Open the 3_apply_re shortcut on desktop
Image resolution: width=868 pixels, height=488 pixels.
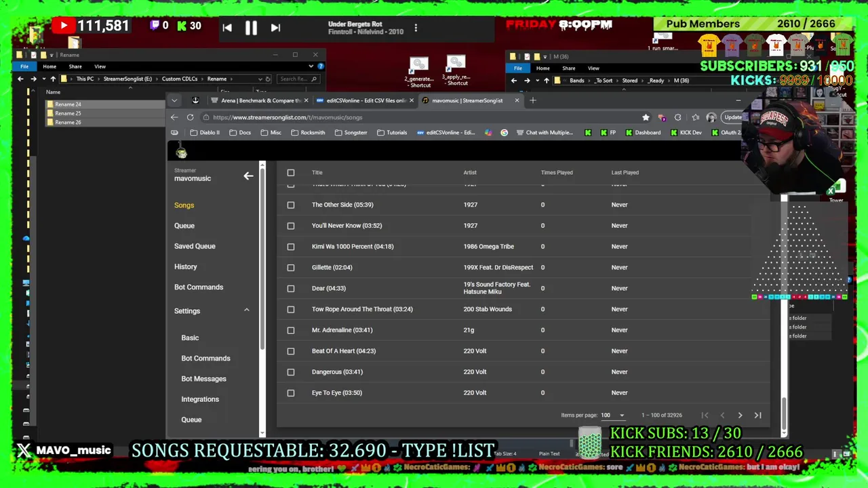pyautogui.click(x=456, y=70)
